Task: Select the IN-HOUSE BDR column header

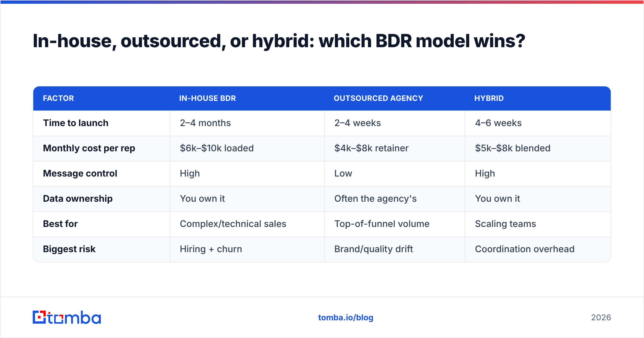Action: pyautogui.click(x=207, y=98)
